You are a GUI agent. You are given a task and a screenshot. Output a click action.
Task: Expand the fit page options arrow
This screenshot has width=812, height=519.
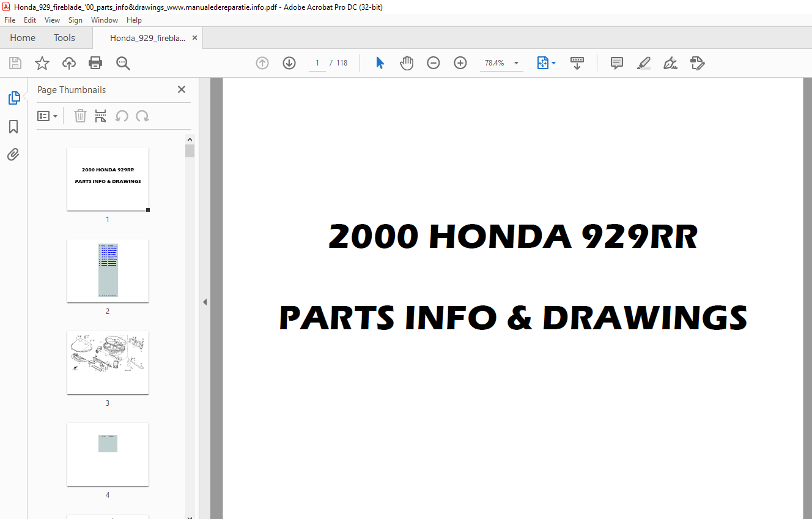point(554,63)
